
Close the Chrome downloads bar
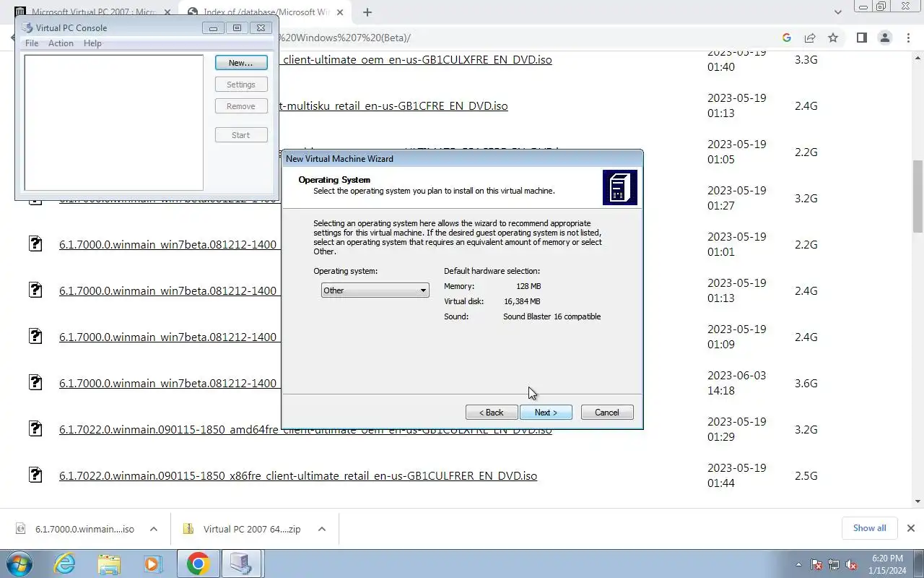click(x=911, y=528)
